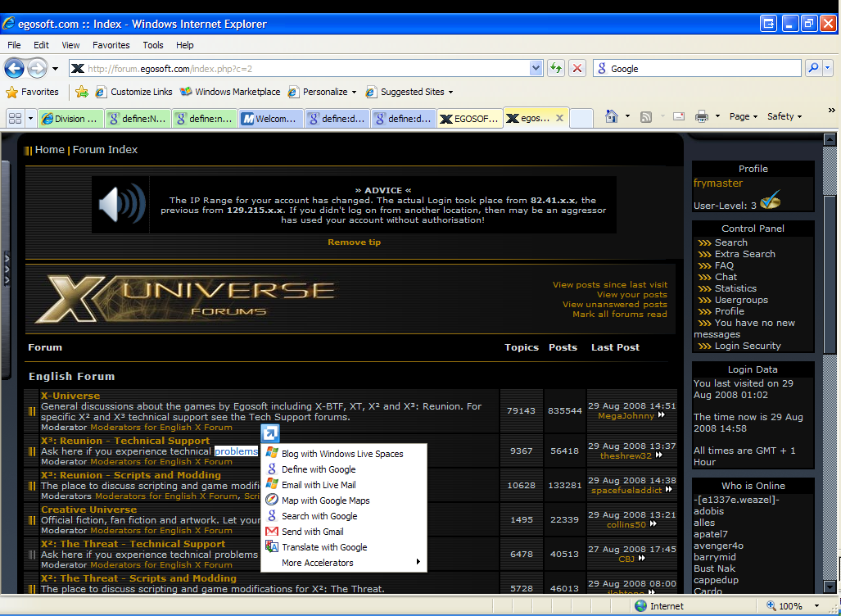This screenshot has width=841, height=616.
Task: Click the User-Level checkmark icon
Action: coord(771,200)
